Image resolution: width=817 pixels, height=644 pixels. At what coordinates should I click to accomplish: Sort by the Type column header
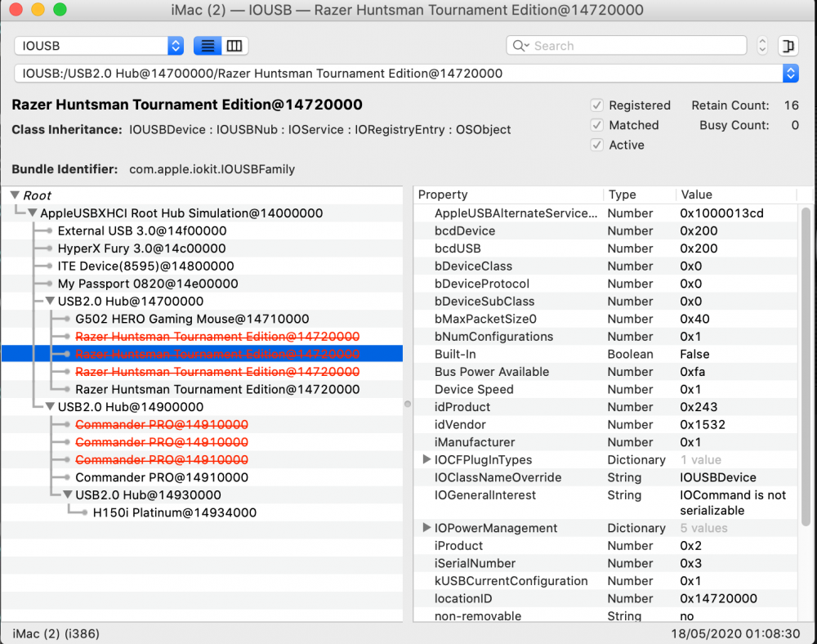coord(640,195)
